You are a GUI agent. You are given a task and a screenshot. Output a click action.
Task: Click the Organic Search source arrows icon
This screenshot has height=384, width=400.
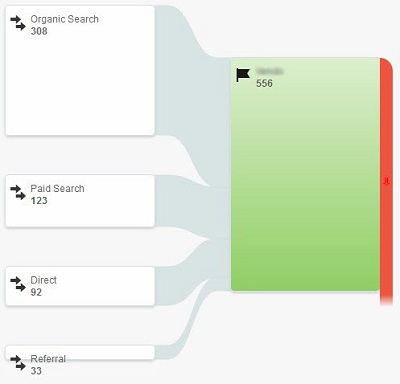[18, 23]
